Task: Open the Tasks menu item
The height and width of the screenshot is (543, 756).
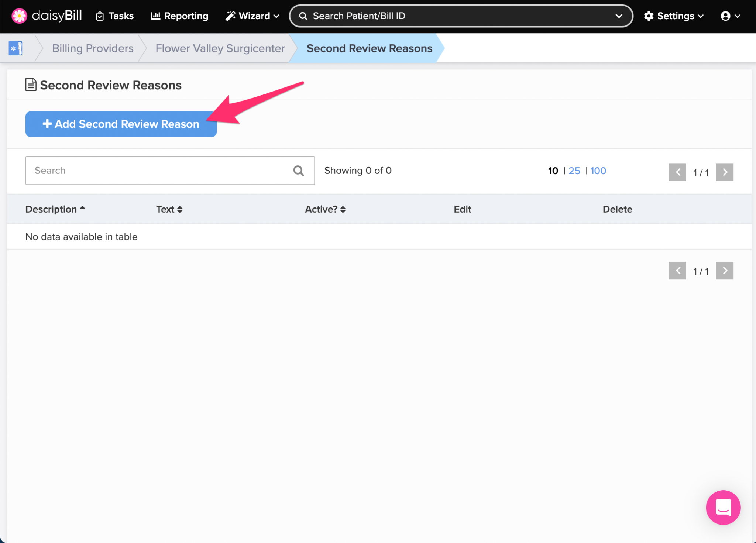Action: click(x=115, y=16)
